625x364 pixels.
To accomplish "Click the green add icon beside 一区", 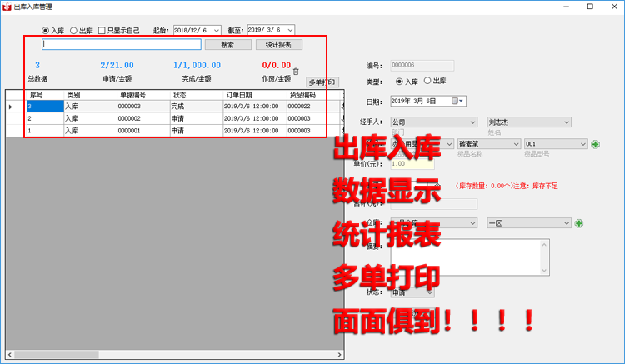I will pyautogui.click(x=578, y=223).
